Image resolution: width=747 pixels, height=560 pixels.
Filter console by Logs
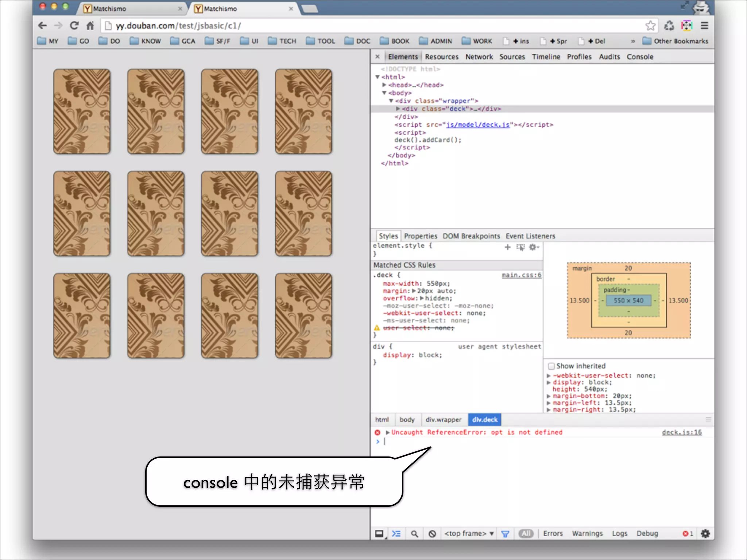[619, 534]
